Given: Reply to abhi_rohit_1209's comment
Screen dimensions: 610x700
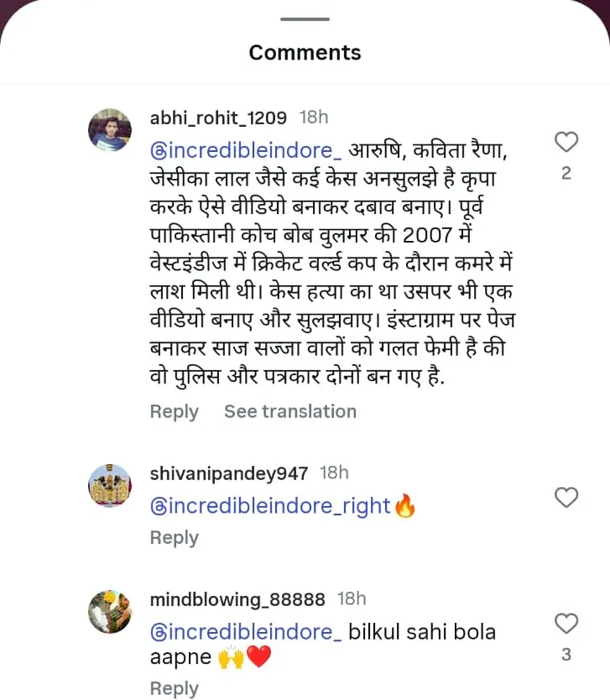Looking at the screenshot, I should 174,412.
